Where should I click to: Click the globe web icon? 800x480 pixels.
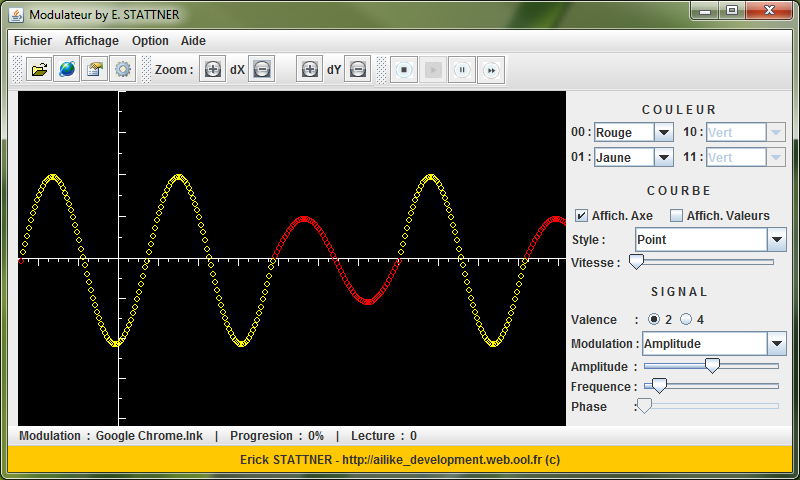pos(67,69)
